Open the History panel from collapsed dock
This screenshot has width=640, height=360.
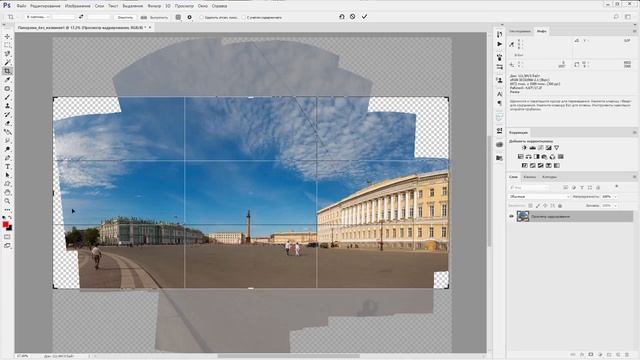[500, 34]
